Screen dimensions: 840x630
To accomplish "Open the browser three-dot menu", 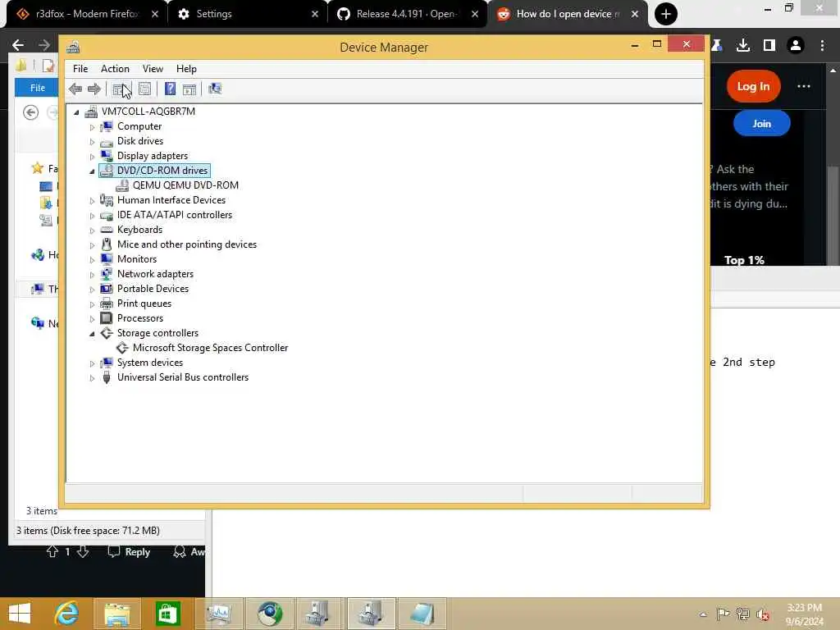I will 822,46.
